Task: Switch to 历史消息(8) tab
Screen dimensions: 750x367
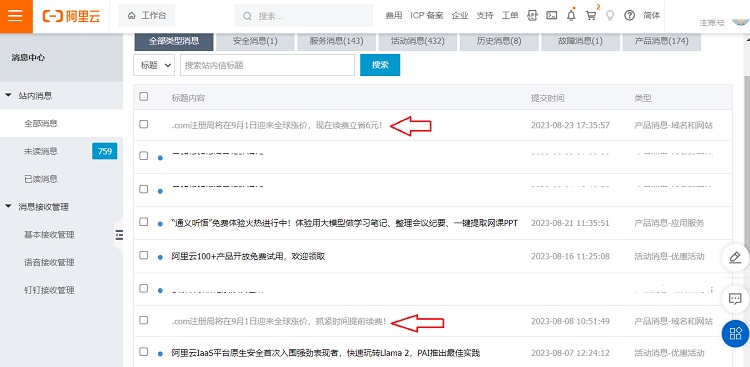Action: pos(499,41)
